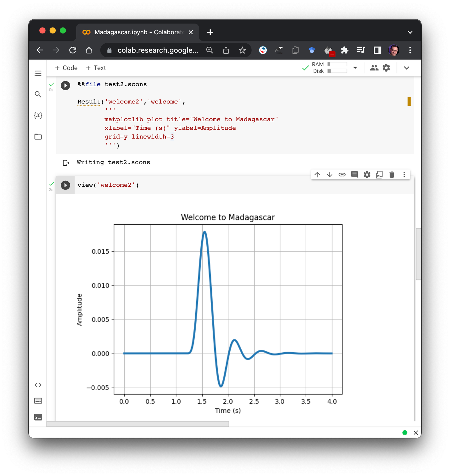Open the find and replace search icon

(38, 94)
